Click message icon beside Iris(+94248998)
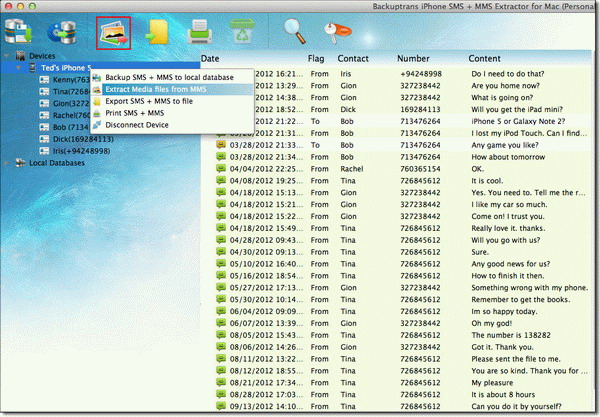This screenshot has height=417, width=600. [44, 151]
